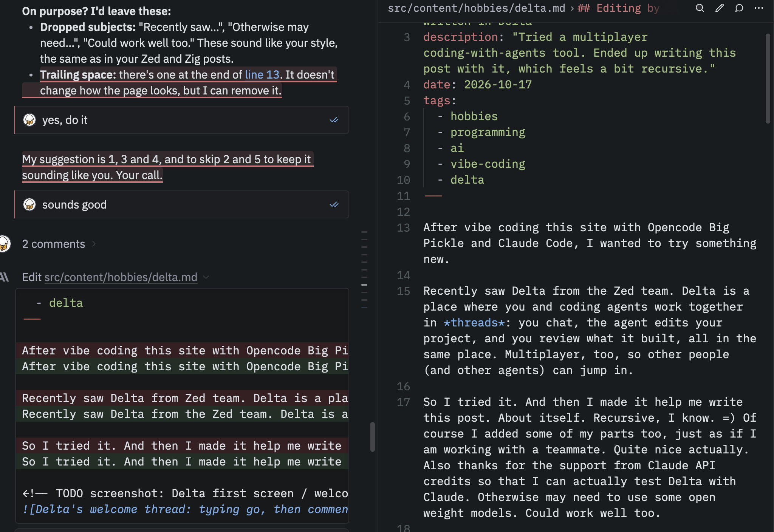Click the double-check icon on "yes, do it" message

coord(334,120)
